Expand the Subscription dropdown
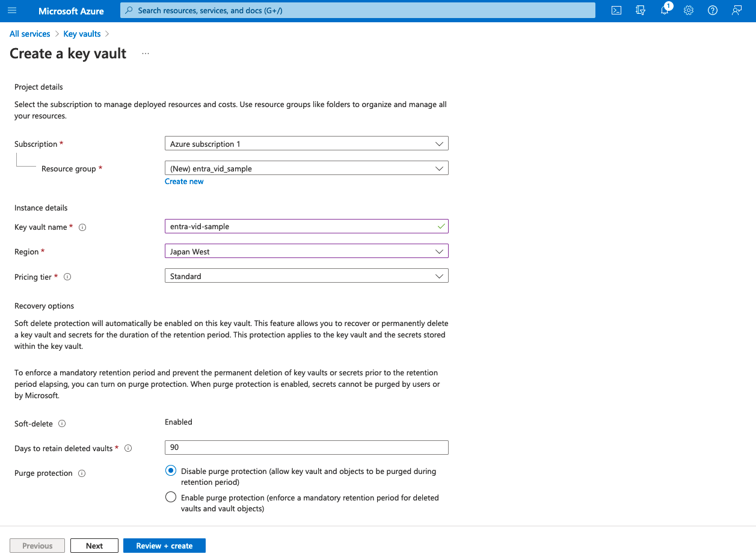The height and width of the screenshot is (560, 756). tap(306, 144)
